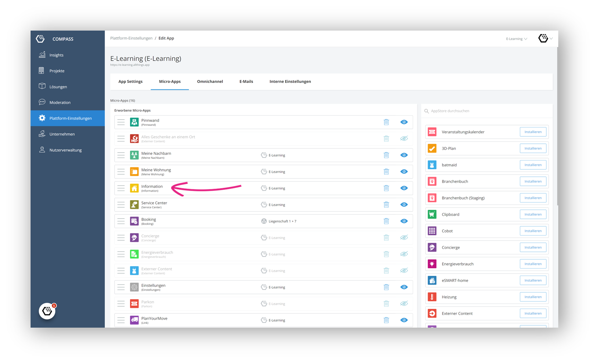This screenshot has height=364, width=597.
Task: Delete the Pinnwand micro-app
Action: [386, 122]
